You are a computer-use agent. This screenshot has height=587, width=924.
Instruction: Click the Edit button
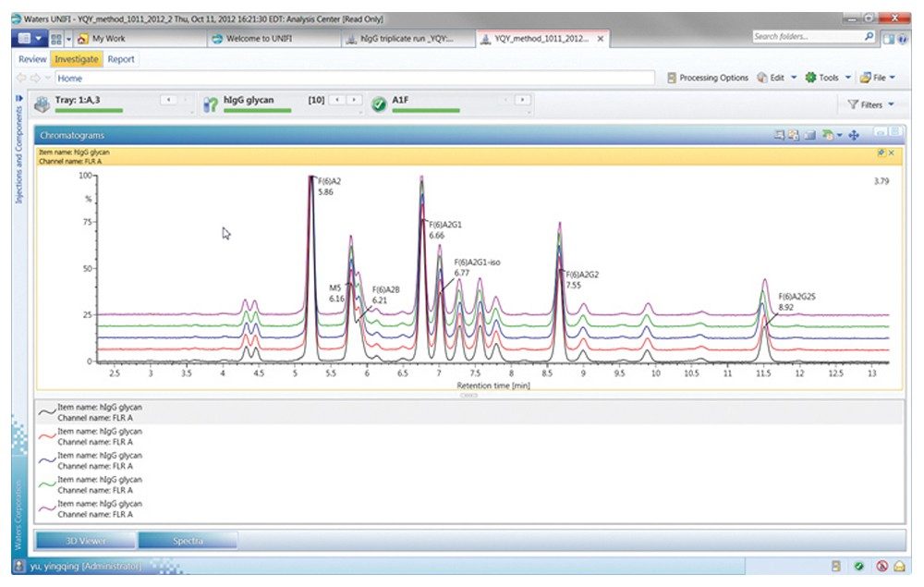tap(771, 78)
